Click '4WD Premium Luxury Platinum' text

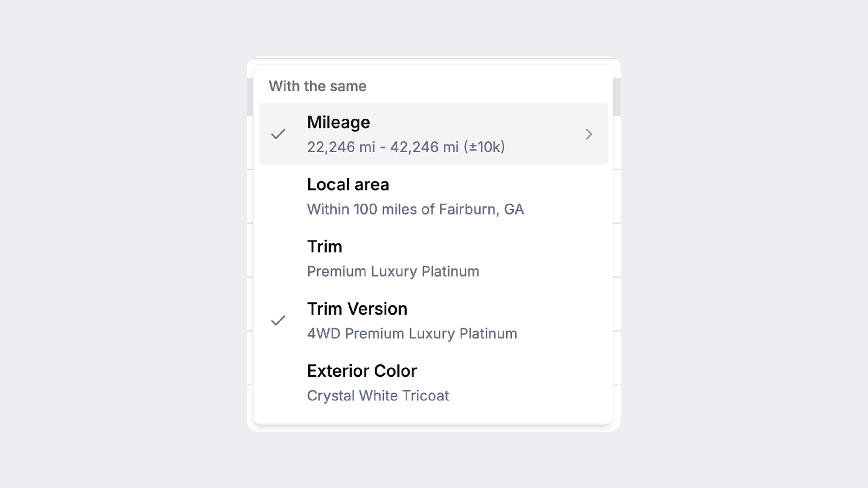(412, 334)
